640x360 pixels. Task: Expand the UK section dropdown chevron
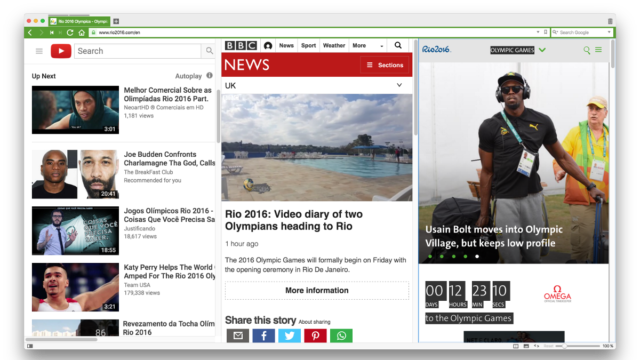point(399,85)
